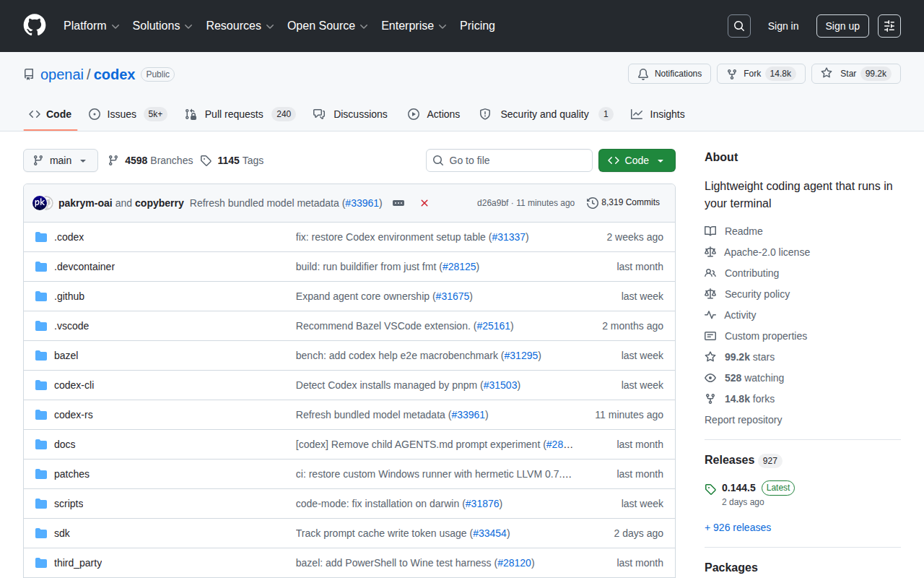Click the folder icon for codex-cli

click(41, 385)
